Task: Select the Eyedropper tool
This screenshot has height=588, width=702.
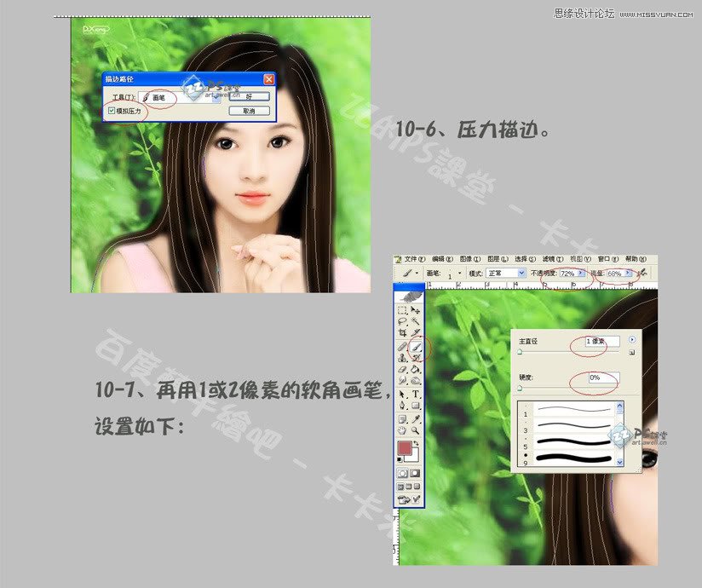Action: point(416,418)
